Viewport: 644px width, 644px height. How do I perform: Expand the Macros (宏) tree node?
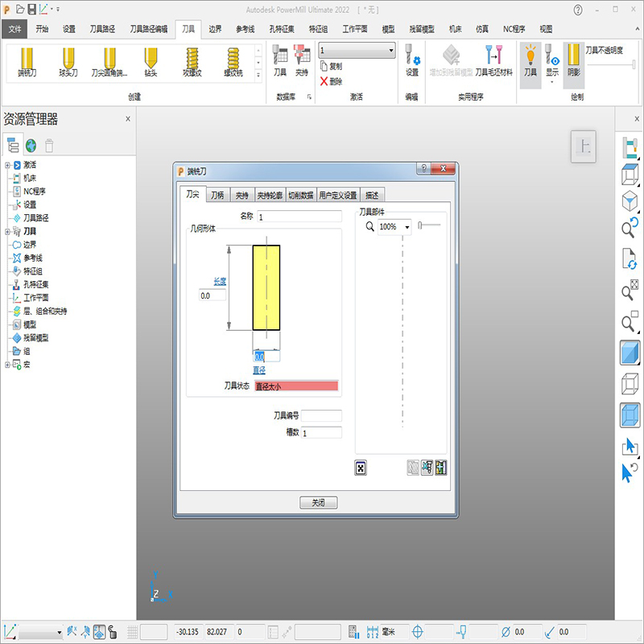pyautogui.click(x=7, y=365)
